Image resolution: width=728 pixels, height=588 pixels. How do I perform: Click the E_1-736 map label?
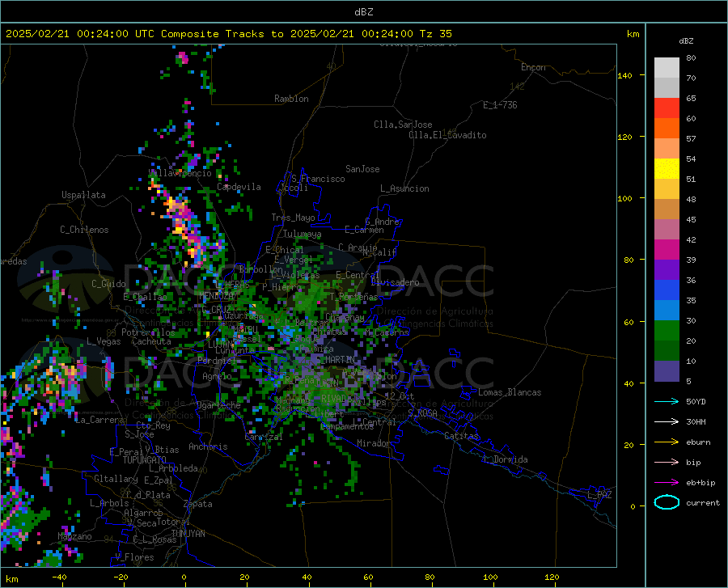(x=500, y=105)
